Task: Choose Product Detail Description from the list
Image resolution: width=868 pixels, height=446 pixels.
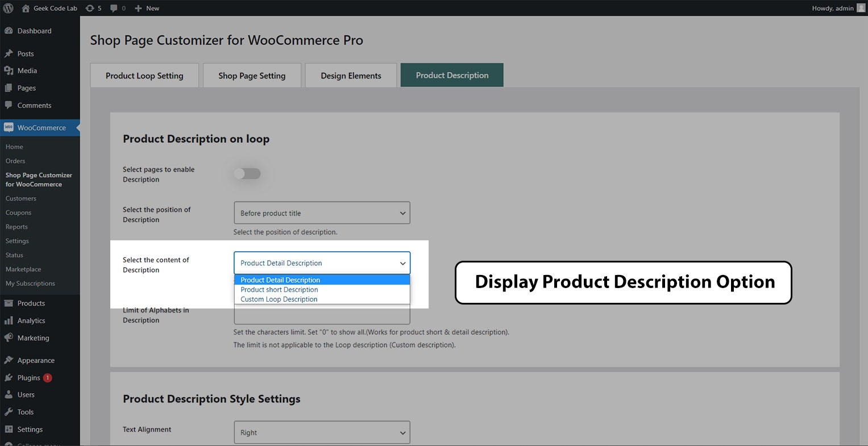Action: pos(322,280)
